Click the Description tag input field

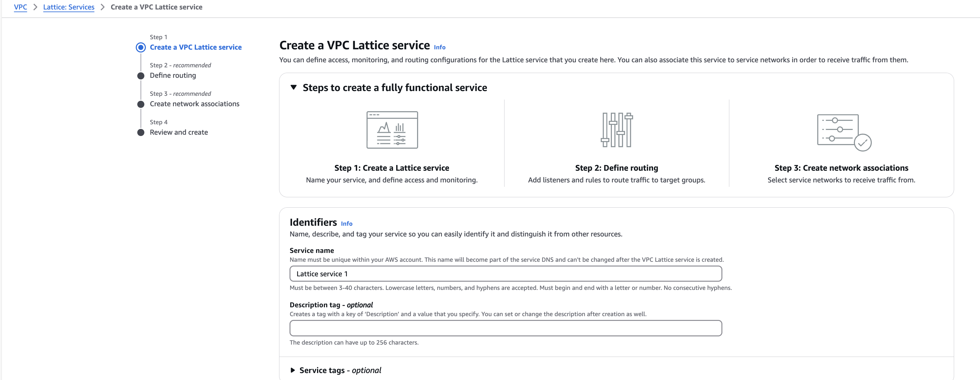click(x=505, y=328)
